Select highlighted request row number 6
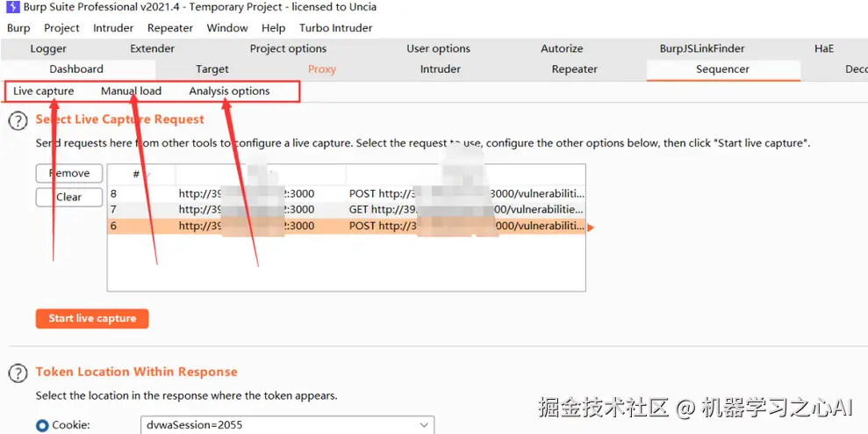 tap(347, 226)
